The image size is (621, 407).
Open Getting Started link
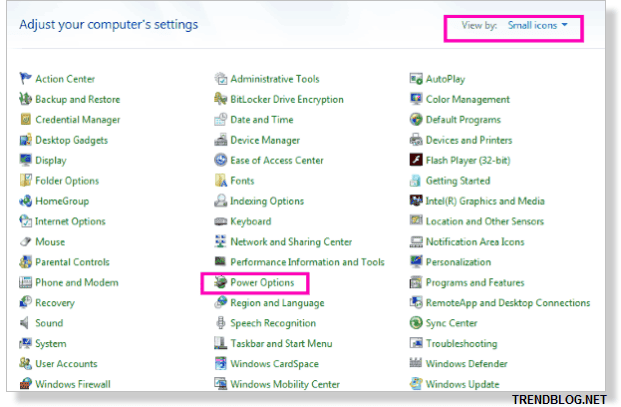pyautogui.click(x=458, y=181)
